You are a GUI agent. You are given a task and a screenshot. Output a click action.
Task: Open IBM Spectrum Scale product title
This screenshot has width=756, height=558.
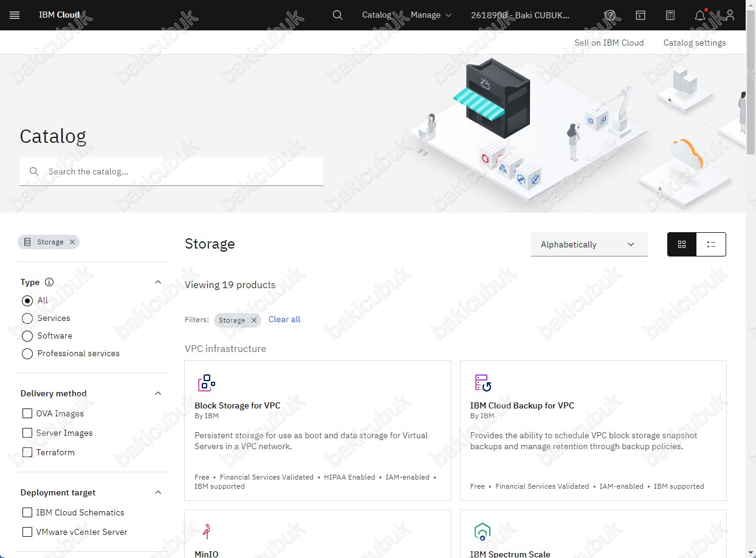pos(510,554)
